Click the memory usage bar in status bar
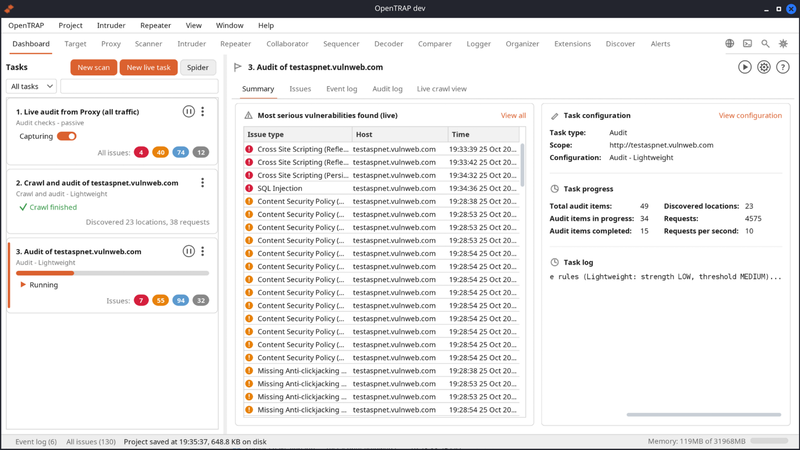This screenshot has height=450, width=800. (x=769, y=441)
